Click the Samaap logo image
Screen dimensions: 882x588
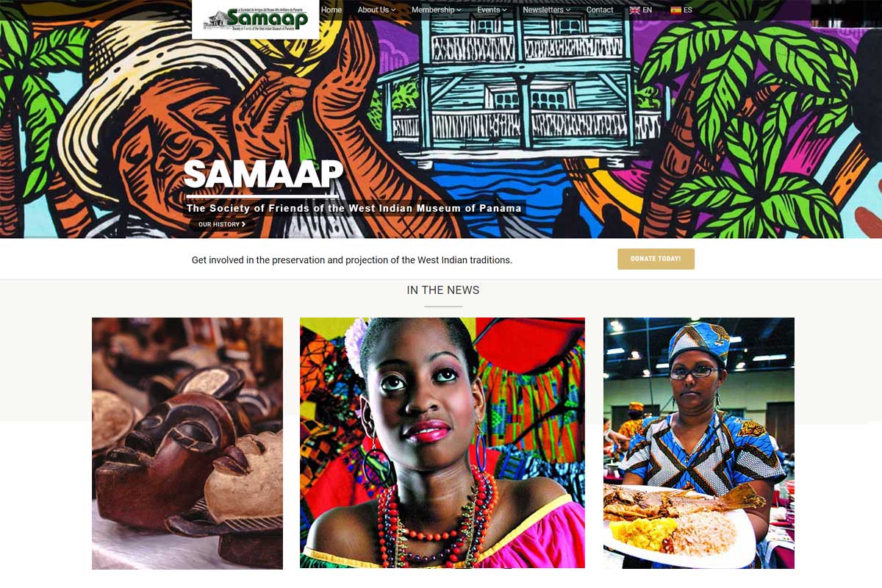pyautogui.click(x=256, y=18)
